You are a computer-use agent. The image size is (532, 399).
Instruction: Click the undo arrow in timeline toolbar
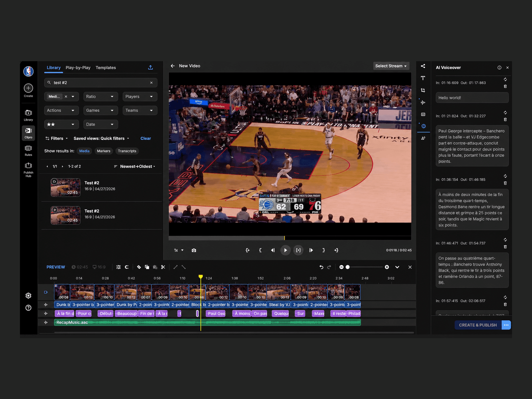pyautogui.click(x=321, y=267)
